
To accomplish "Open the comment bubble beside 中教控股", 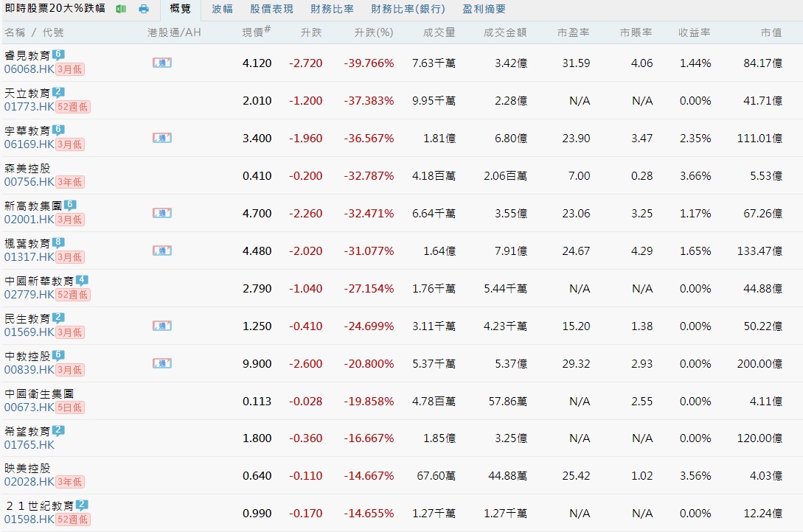I will click(x=58, y=355).
